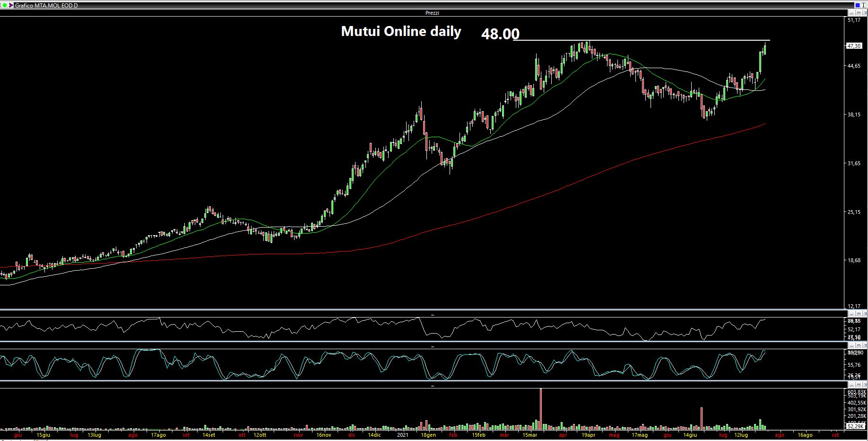Click the highlighted 47,30 last price tag
This screenshot has height=441, width=868.
click(x=854, y=46)
